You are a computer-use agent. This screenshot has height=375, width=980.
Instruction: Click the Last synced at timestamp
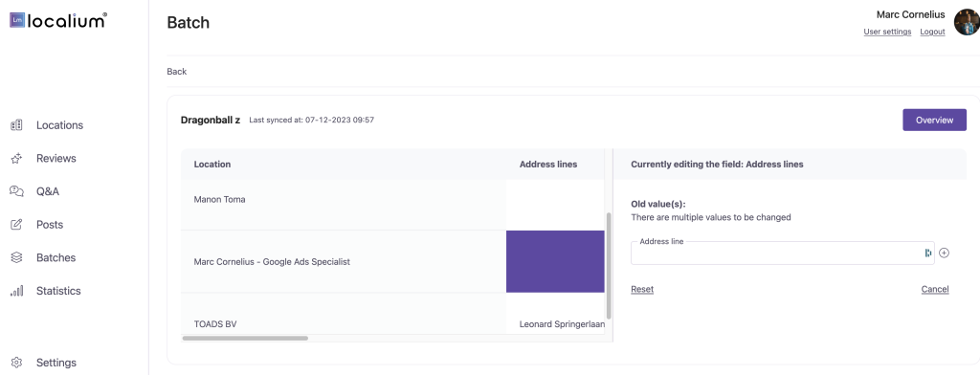311,120
